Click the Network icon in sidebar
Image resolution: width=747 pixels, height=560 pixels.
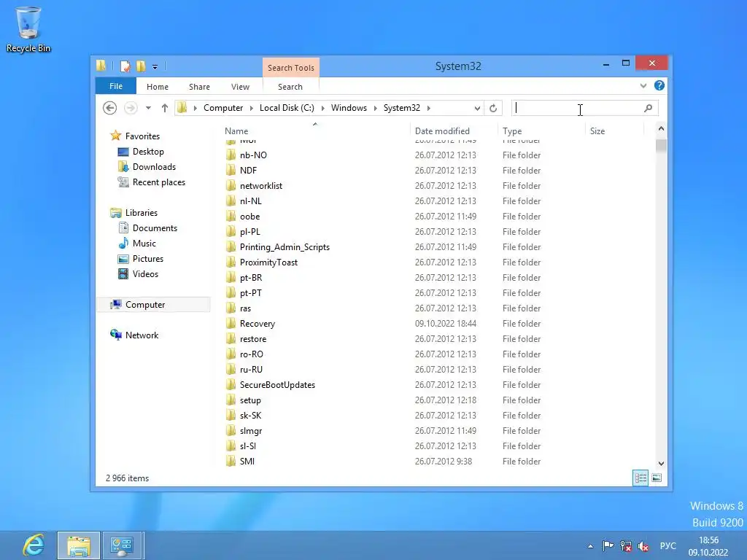116,335
